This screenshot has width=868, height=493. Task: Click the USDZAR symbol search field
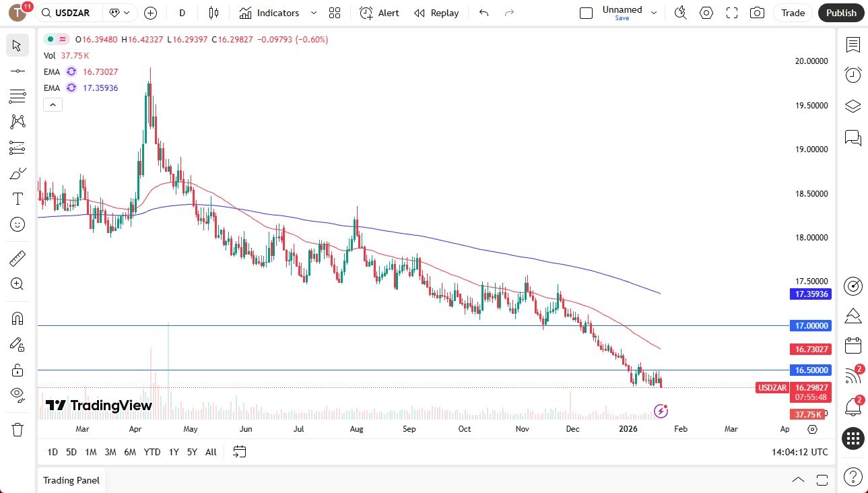pyautogui.click(x=67, y=12)
